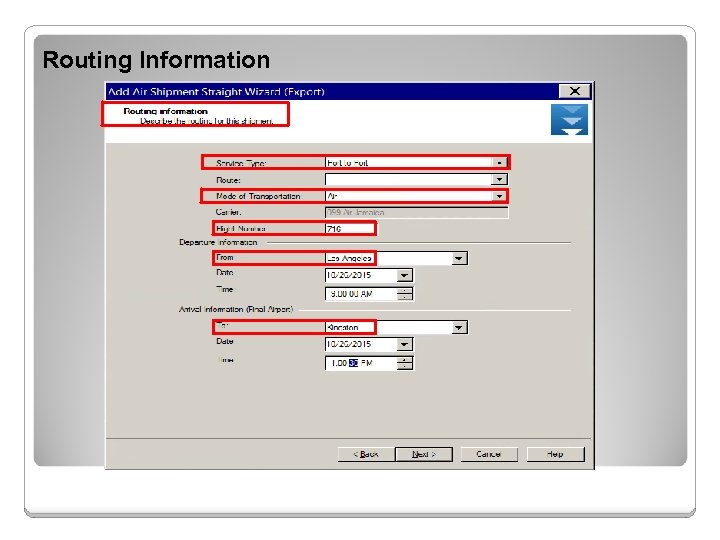Open the Service Type dropdown arrow

point(499,163)
